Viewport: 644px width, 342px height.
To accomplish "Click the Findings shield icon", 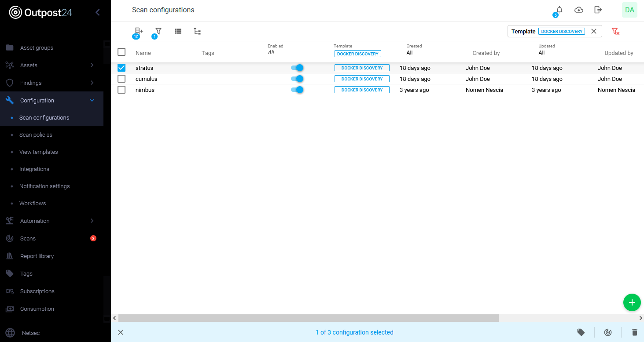I will click(10, 83).
